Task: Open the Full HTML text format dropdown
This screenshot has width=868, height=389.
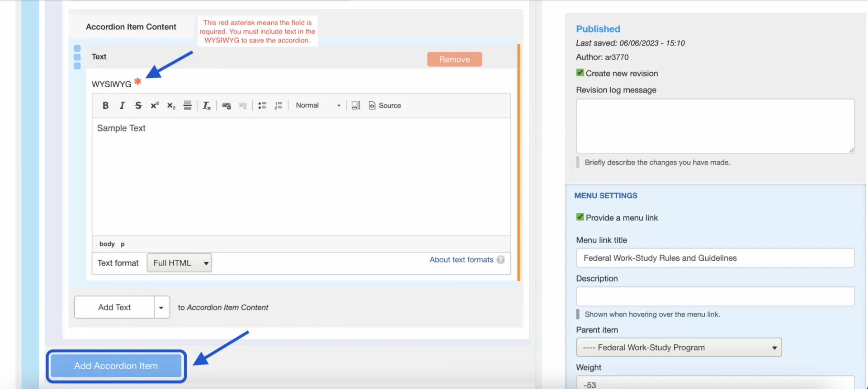Action: click(179, 263)
